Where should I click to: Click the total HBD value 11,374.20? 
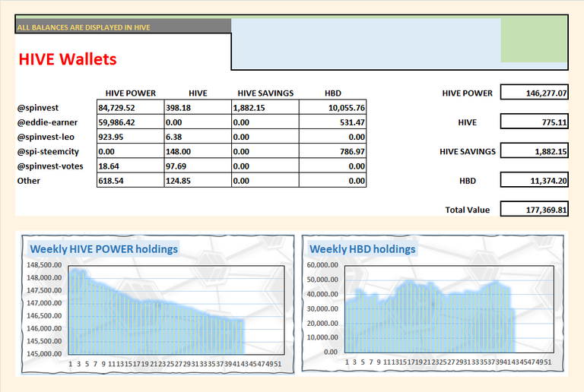click(534, 179)
